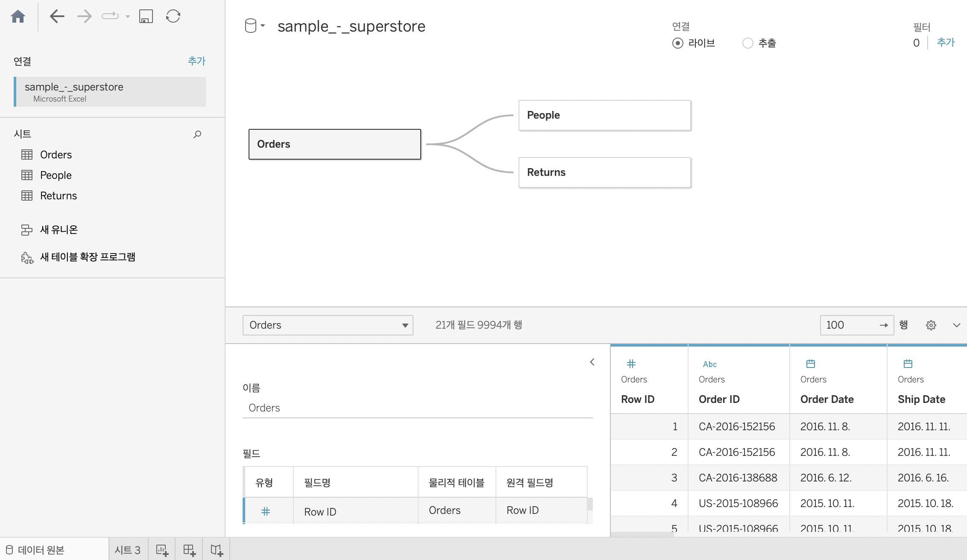This screenshot has height=560, width=967.
Task: Click the save icon in toolbar
Action: 146,17
